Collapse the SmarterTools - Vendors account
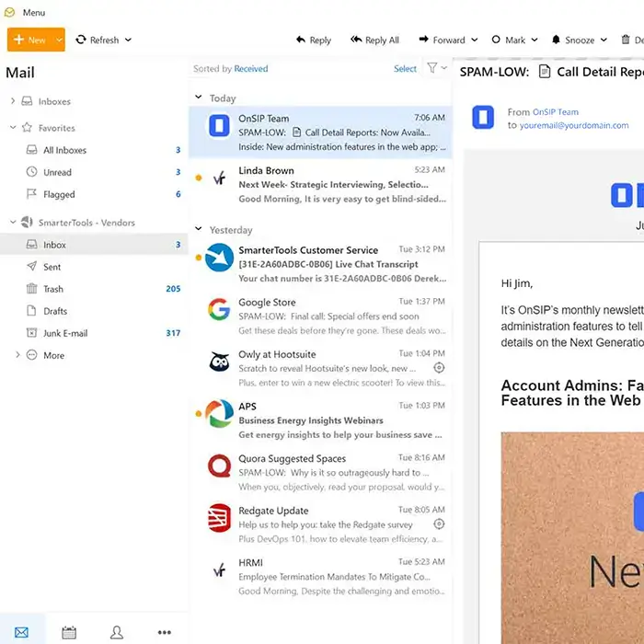 click(x=13, y=223)
